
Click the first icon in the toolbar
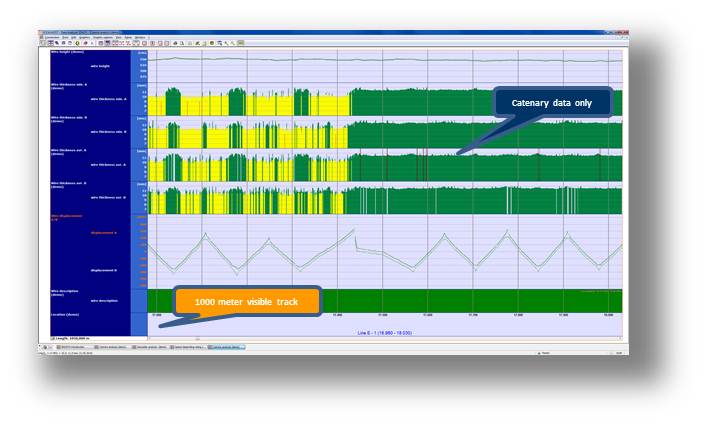click(43, 43)
